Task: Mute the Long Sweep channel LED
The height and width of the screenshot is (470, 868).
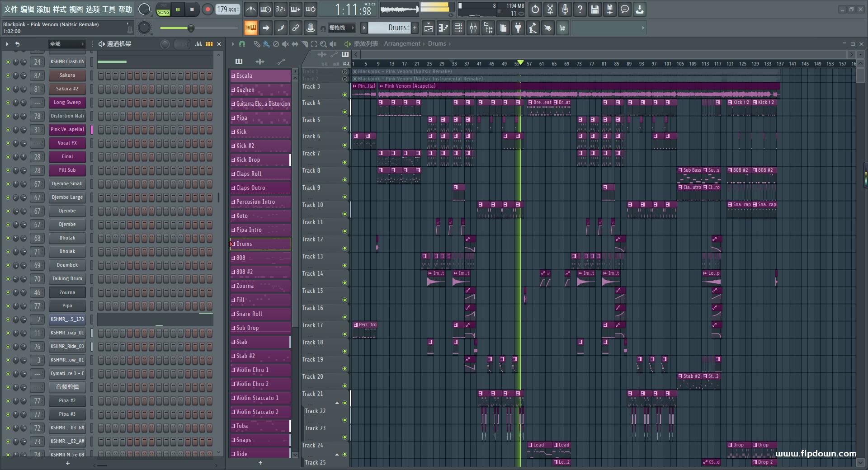Action: click(8, 103)
